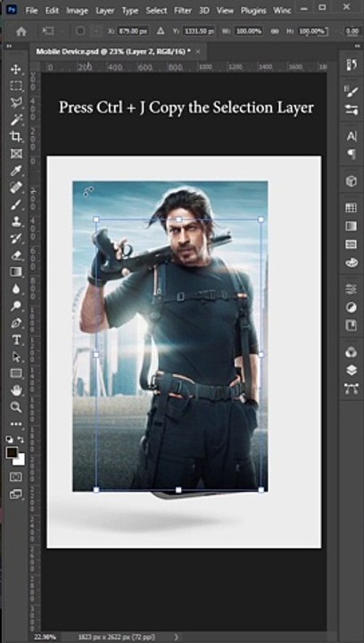Open the Brushes panel
The width and height of the screenshot is (364, 643).
coord(351,92)
